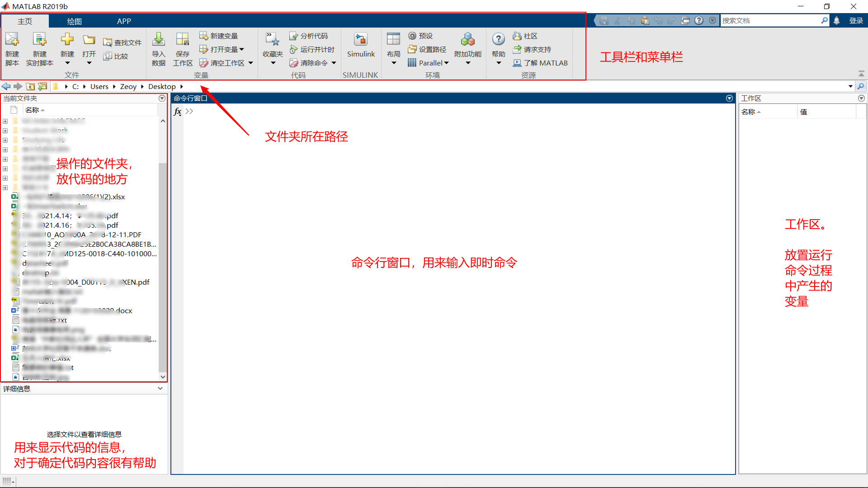Open the 命令行窗口 panel actions menu

pos(729,98)
